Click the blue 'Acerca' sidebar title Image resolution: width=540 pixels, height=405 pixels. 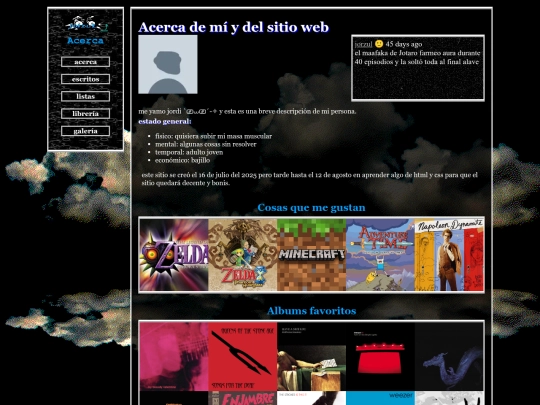pyautogui.click(x=85, y=41)
